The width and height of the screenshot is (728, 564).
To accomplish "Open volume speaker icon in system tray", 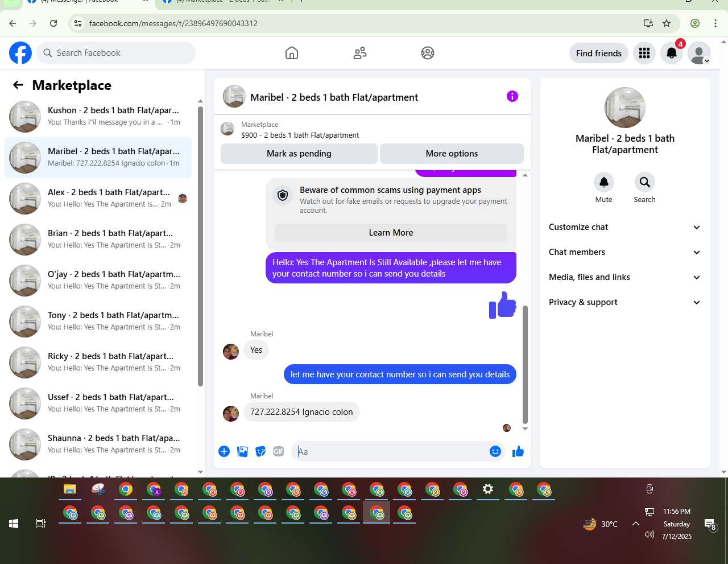I will click(x=650, y=534).
